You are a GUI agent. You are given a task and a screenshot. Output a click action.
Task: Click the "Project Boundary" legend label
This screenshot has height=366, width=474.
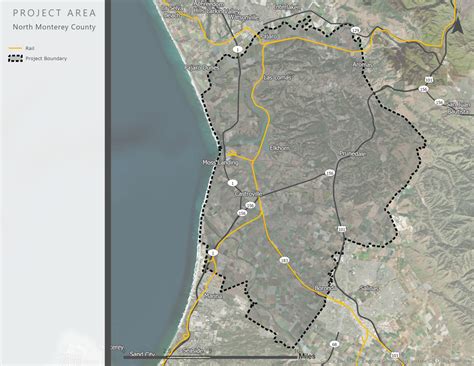pyautogui.click(x=46, y=59)
